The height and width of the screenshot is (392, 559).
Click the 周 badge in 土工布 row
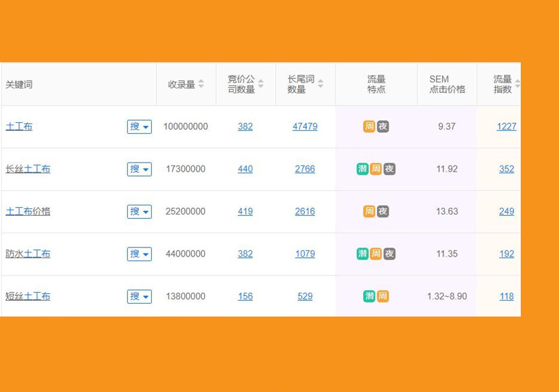369,126
